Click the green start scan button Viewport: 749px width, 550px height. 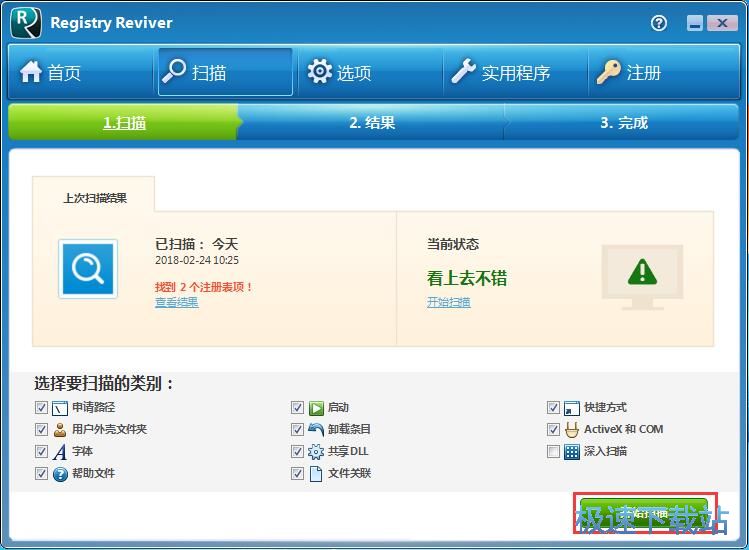[644, 514]
